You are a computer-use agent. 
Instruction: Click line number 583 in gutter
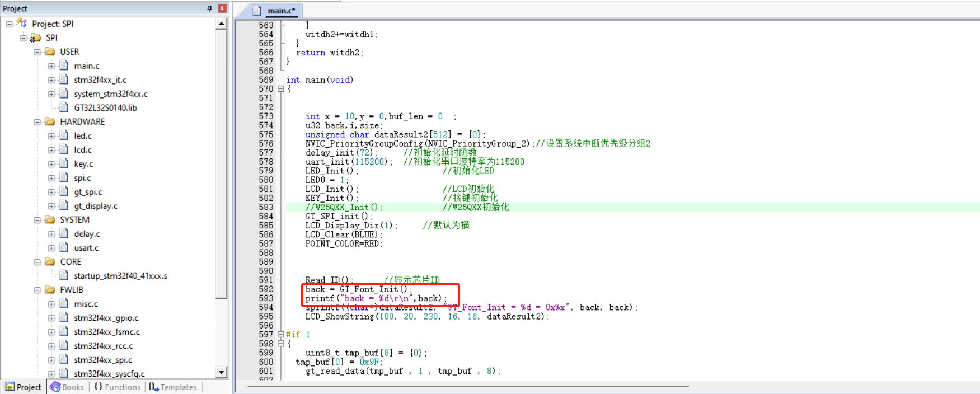(266, 207)
